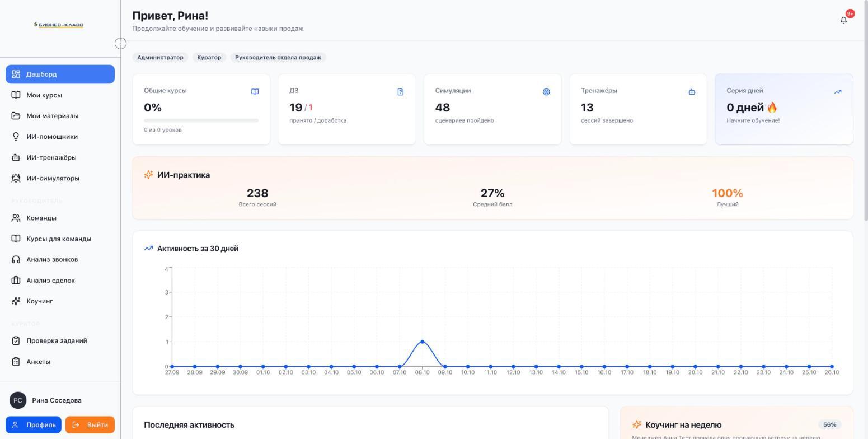Click the Анализ сделок briefcase icon
Viewport: 868px width, 439px height.
tap(16, 280)
